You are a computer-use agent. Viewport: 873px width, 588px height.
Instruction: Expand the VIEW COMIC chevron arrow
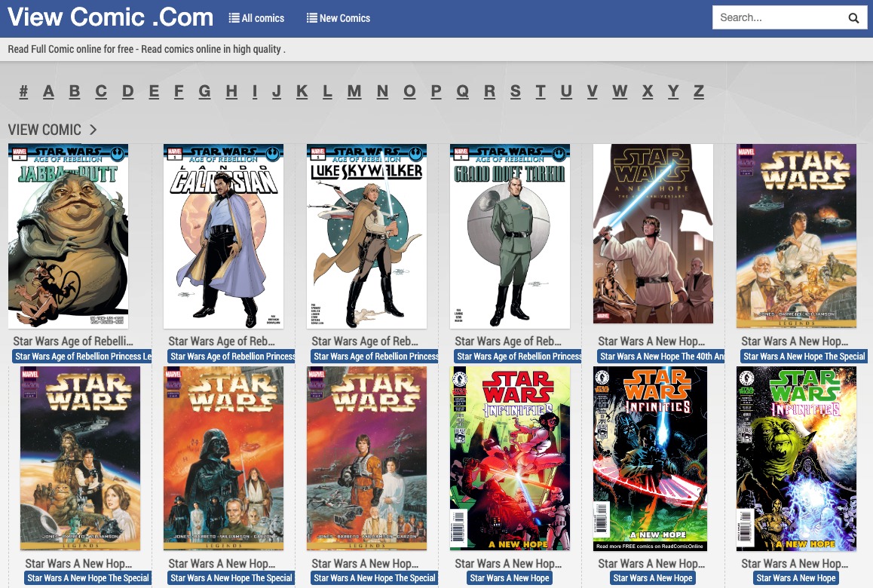93,130
